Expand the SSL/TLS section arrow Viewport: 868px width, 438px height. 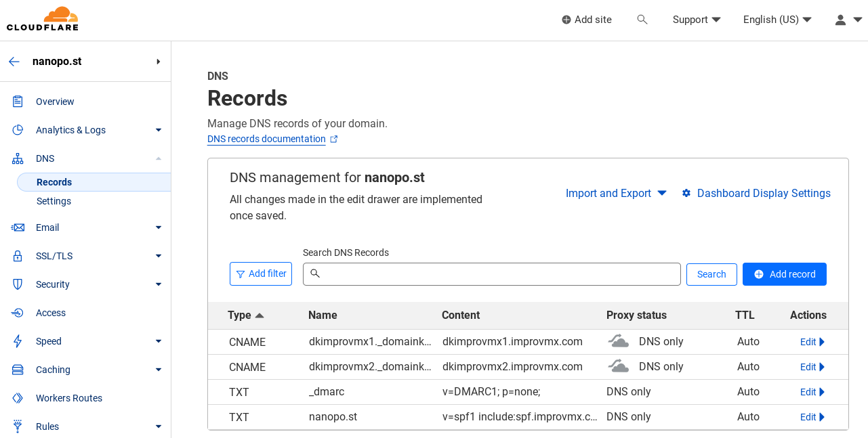pos(159,256)
